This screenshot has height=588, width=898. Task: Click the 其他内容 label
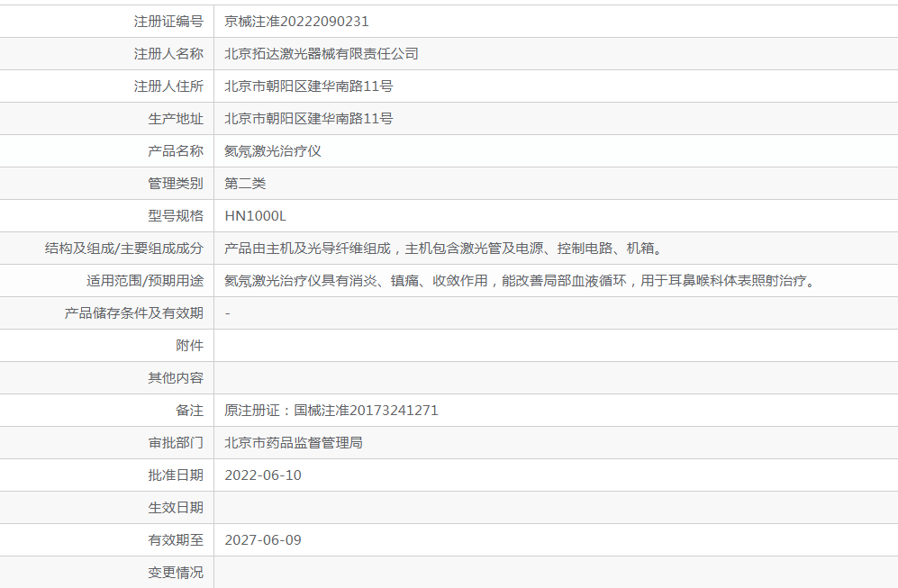[x=176, y=378]
